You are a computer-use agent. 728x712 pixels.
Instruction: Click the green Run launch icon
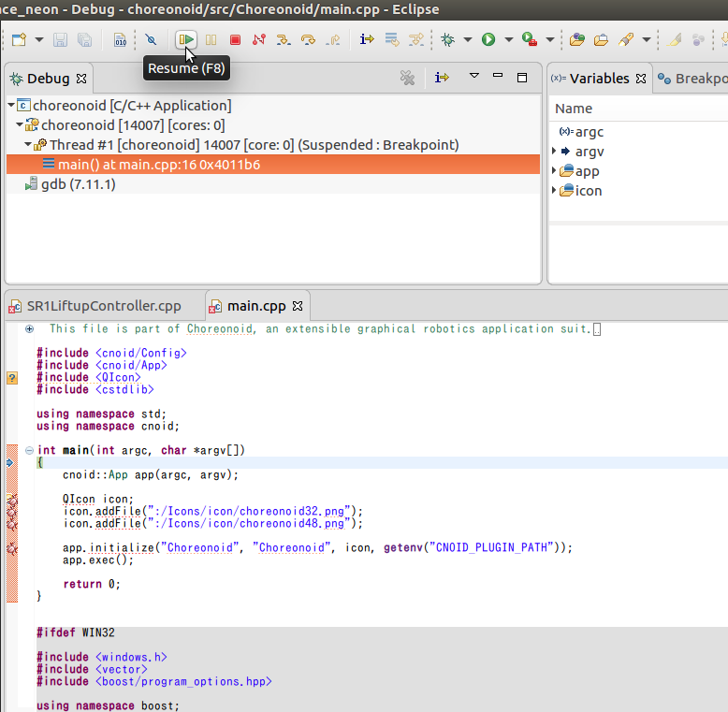(488, 40)
